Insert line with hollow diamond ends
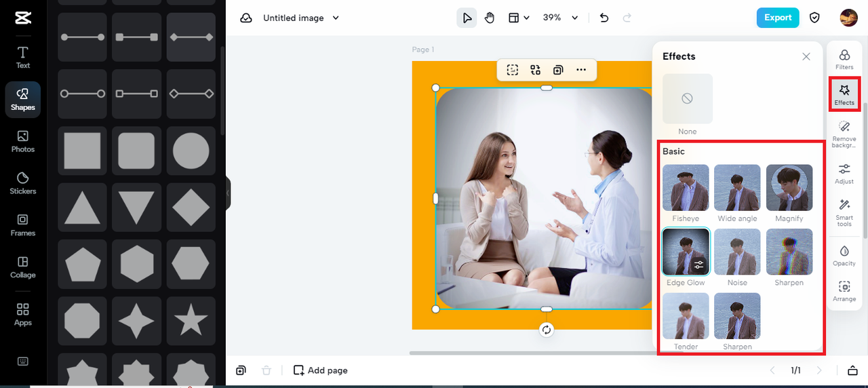Viewport: 868px width, 388px height. [191, 94]
